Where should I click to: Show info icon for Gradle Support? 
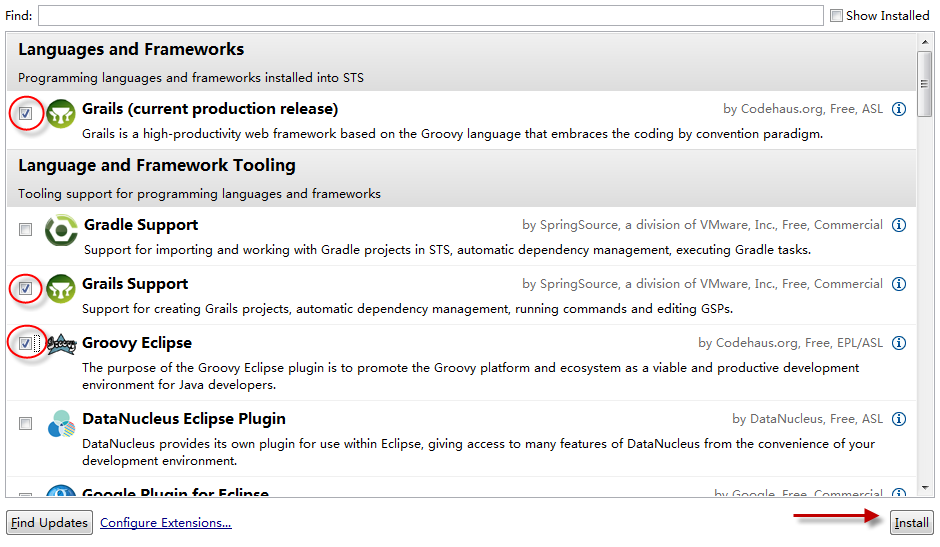point(899,225)
